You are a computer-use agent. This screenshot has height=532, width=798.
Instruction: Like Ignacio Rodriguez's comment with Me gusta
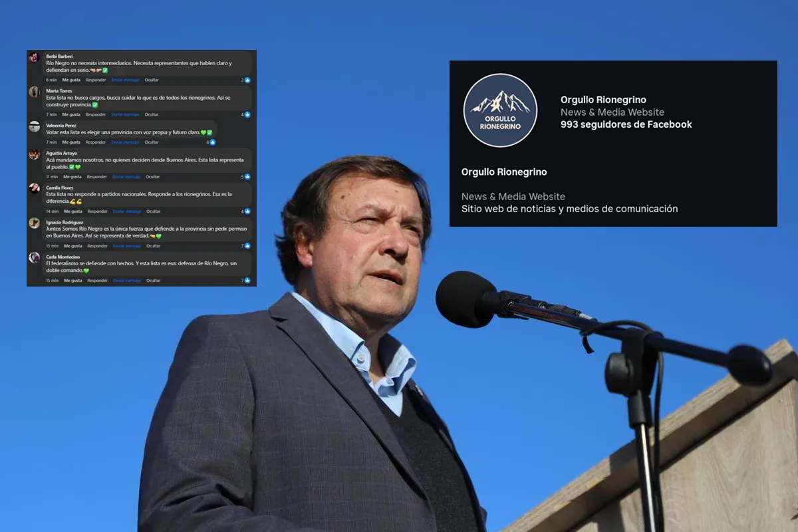click(73, 246)
